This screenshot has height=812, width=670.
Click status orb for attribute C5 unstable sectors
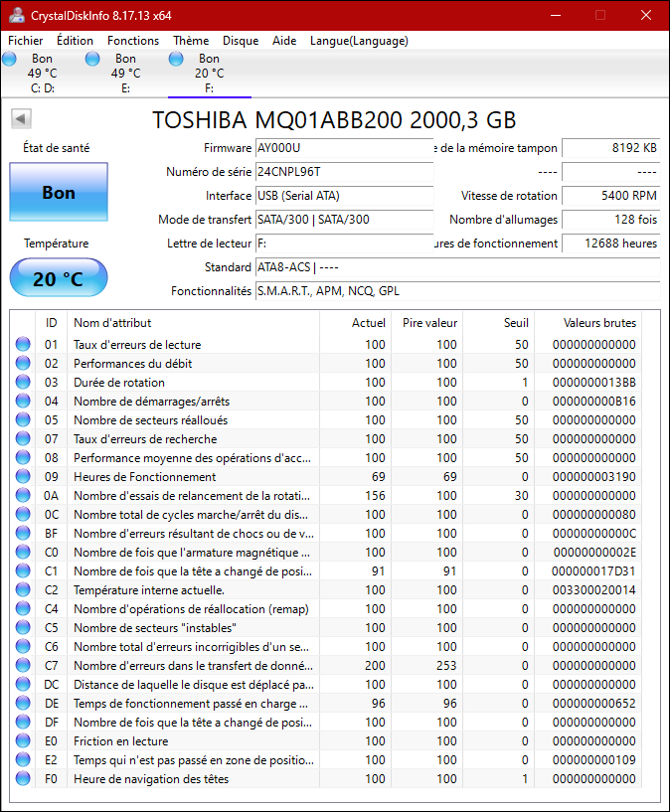point(23,628)
